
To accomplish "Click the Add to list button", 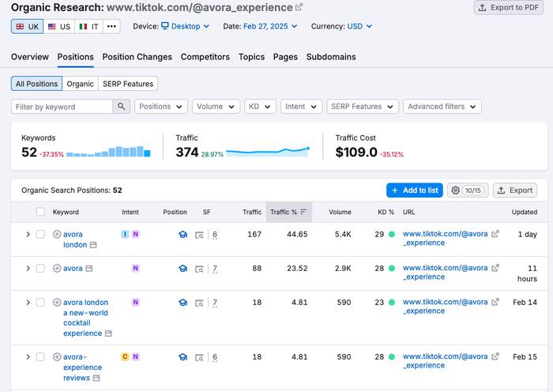I will pos(414,190).
